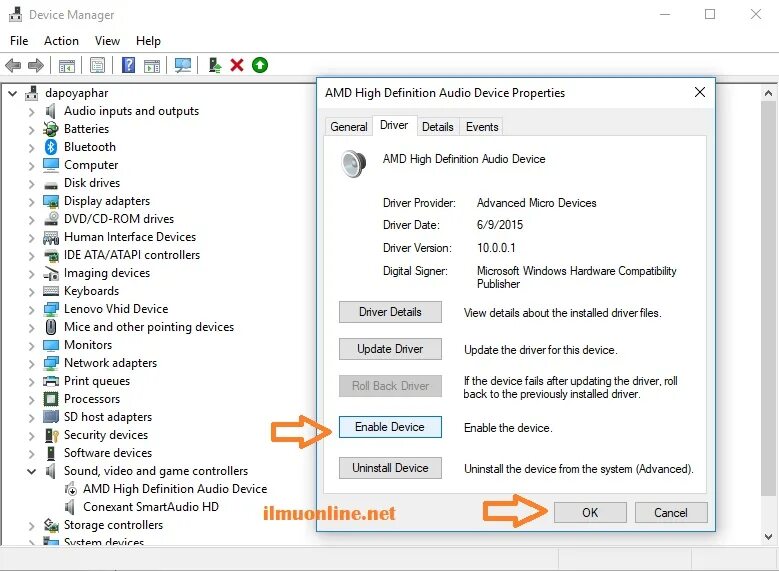Click Advanced Micro Devices provider text
The image size is (779, 571).
click(x=537, y=203)
